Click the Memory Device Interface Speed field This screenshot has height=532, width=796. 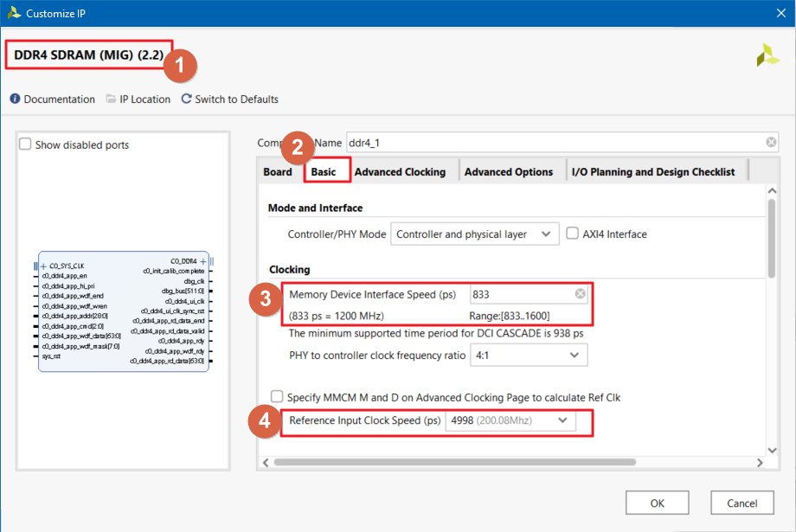(x=529, y=294)
